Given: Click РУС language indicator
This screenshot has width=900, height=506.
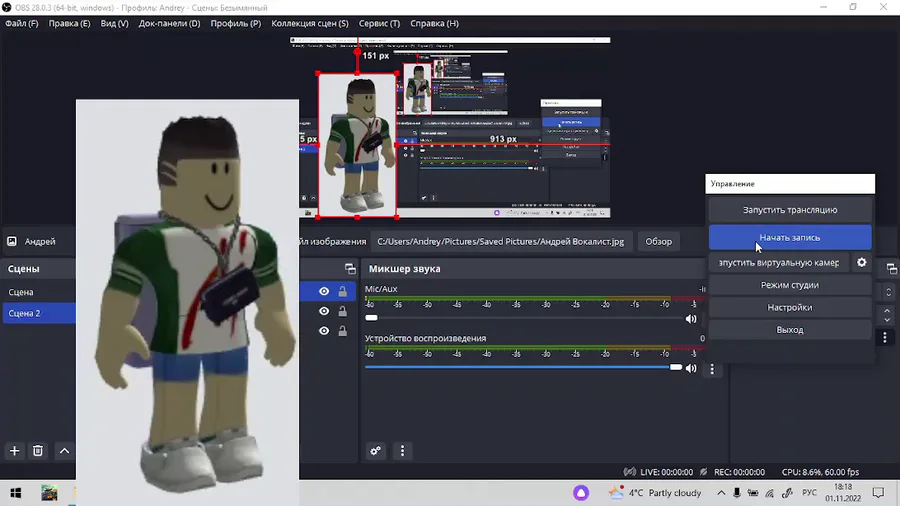Looking at the screenshot, I should pos(809,493).
